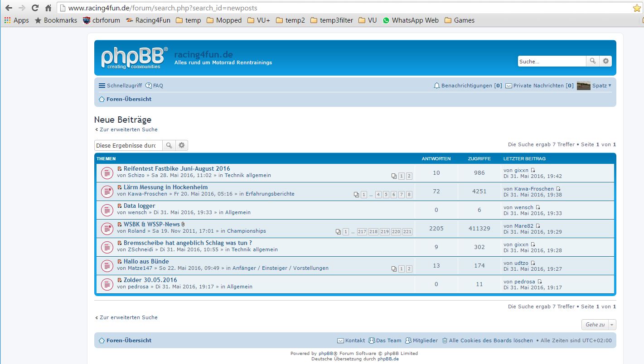Go to page 221 of WSBK & WSSP-News

pyautogui.click(x=407, y=232)
